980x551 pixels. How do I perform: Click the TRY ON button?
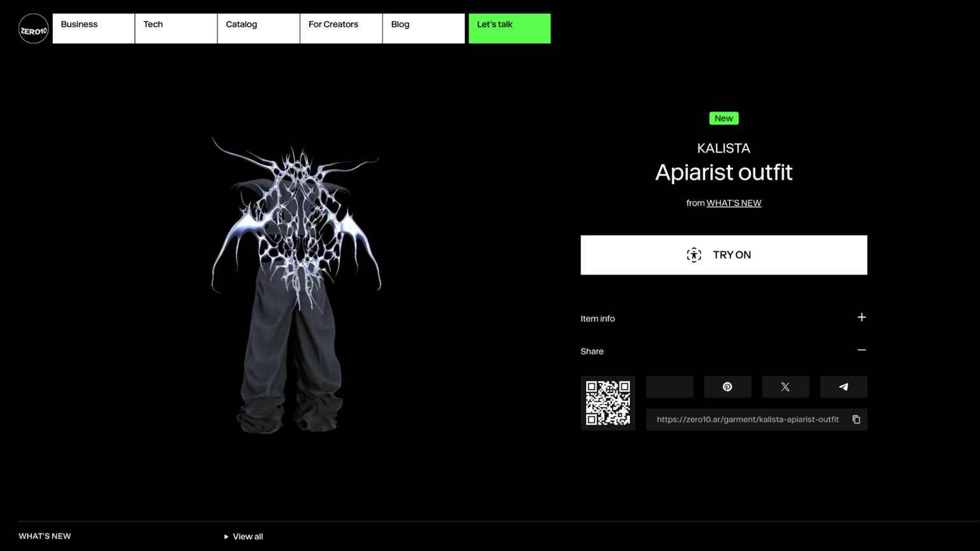click(x=724, y=255)
